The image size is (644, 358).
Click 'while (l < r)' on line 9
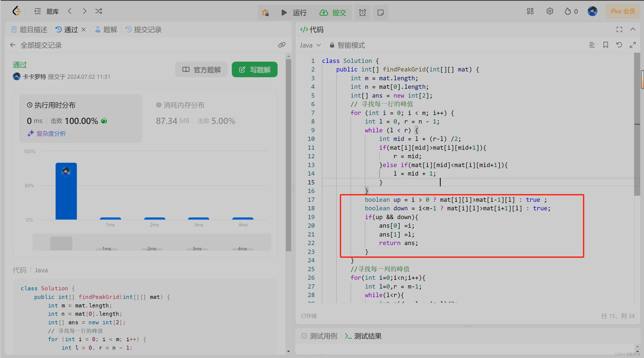(x=388, y=130)
